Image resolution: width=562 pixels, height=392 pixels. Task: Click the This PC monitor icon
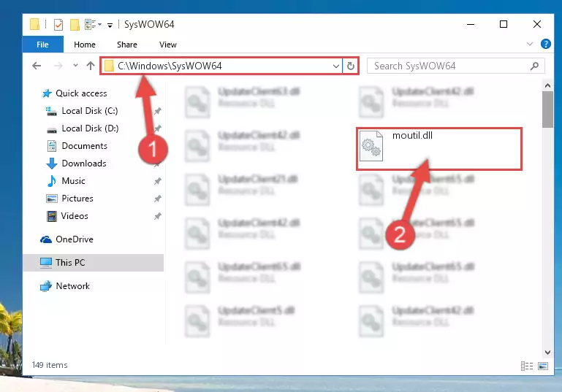46,263
